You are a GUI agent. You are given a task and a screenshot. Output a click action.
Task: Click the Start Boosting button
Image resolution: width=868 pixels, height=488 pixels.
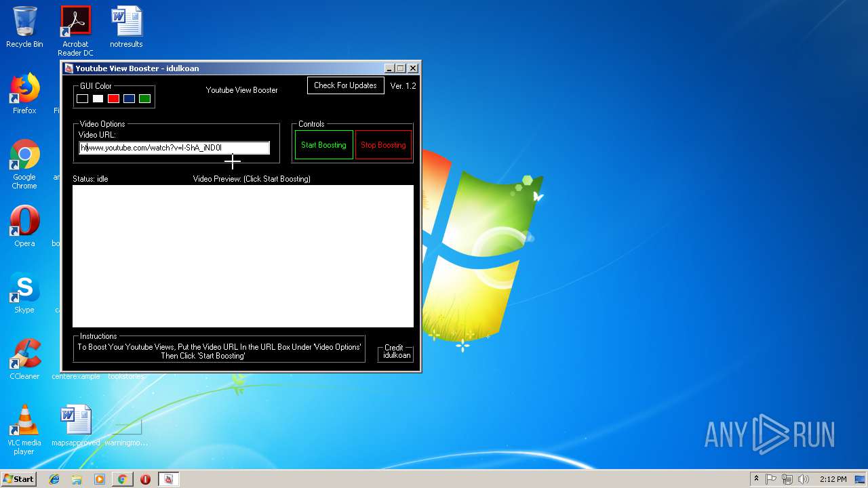(x=323, y=145)
